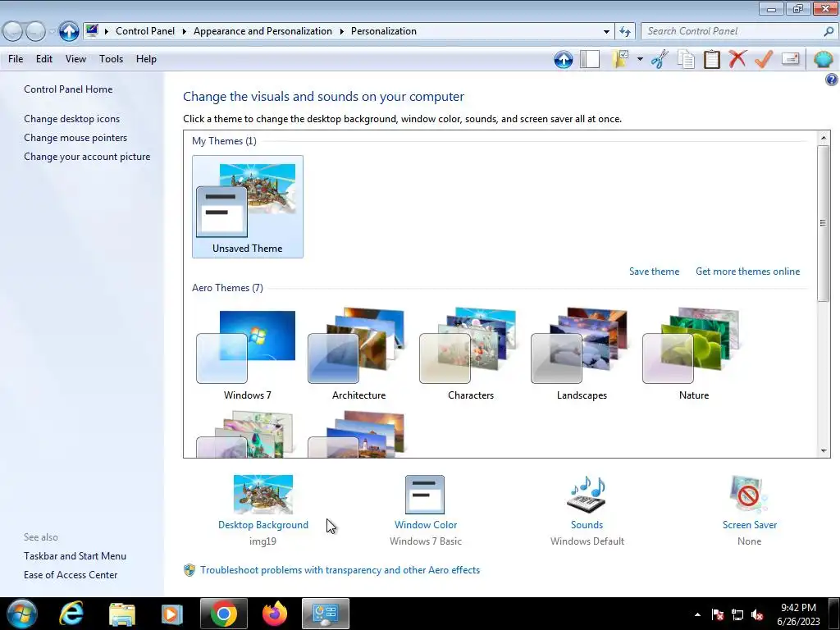Expand the Control Panel breadcrumb arrow
Screen dimensions: 840x630
[x=184, y=32]
